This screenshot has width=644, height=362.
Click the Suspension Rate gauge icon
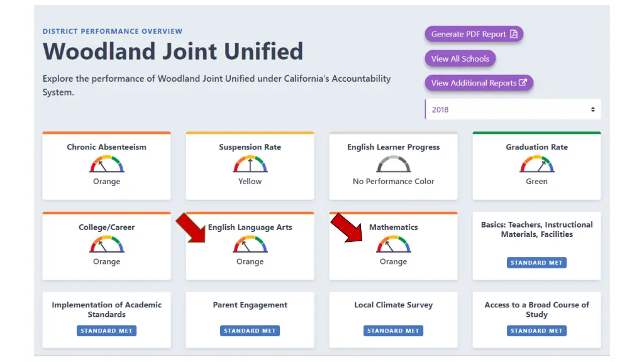250,164
